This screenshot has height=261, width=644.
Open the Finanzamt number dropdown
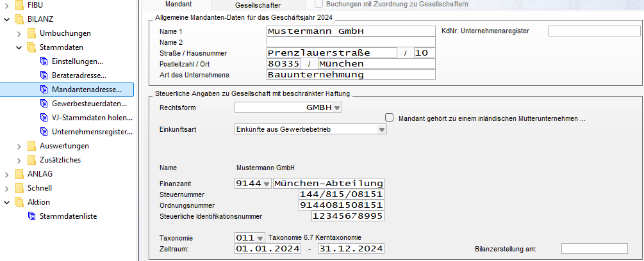tap(267, 184)
